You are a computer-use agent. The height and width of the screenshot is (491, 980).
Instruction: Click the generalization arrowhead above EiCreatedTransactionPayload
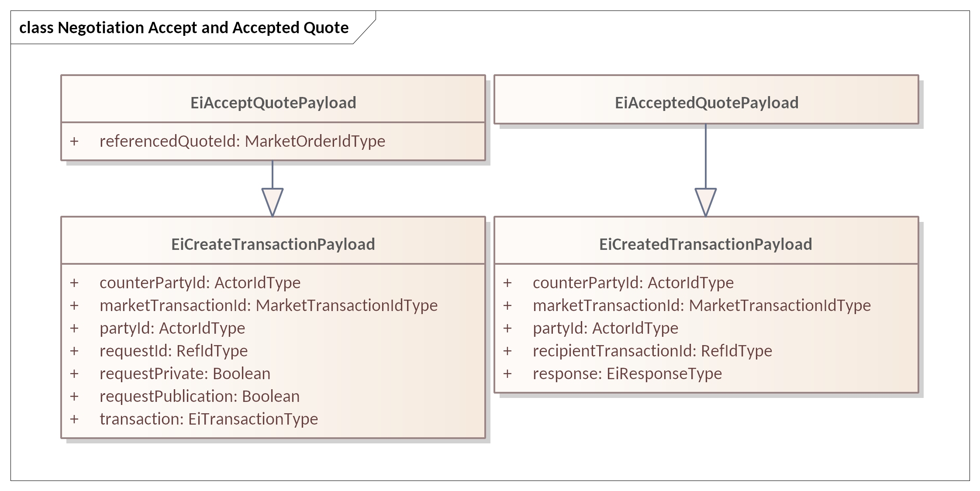pyautogui.click(x=705, y=201)
